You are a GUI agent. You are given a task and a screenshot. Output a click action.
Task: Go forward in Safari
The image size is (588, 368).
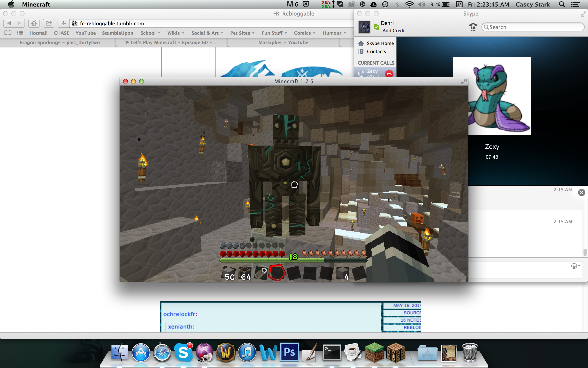coord(19,23)
